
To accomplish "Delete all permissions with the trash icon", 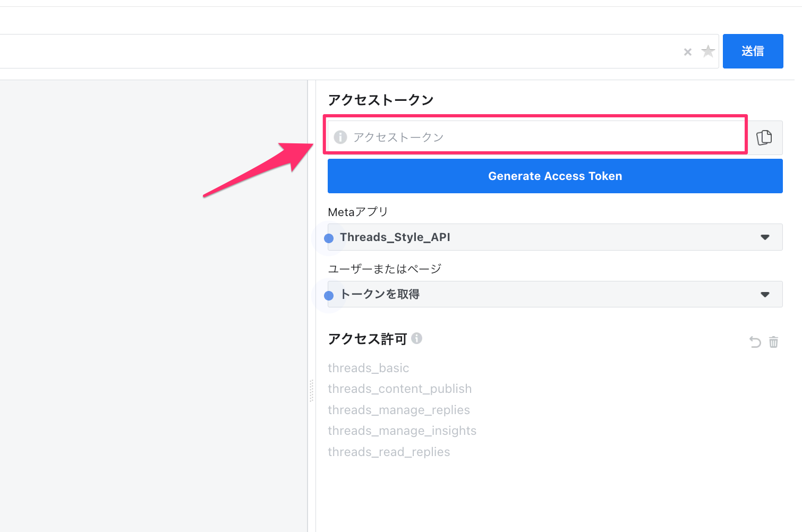I will pos(774,342).
